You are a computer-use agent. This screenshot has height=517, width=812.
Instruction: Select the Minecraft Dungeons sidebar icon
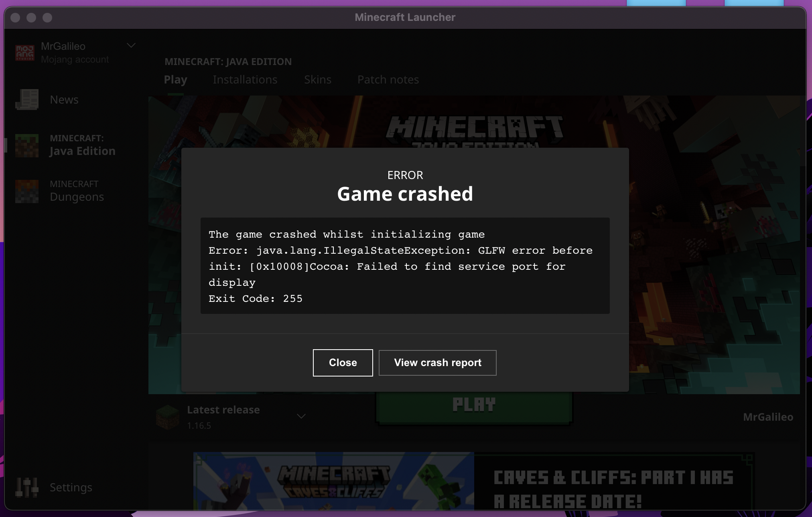(x=27, y=191)
